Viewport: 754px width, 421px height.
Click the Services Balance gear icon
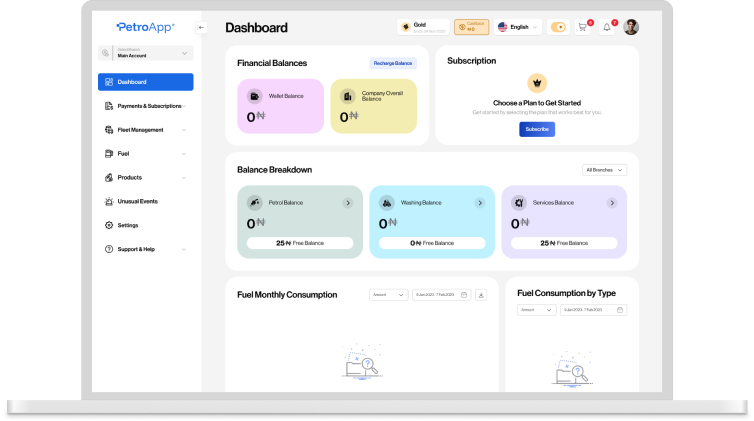click(x=519, y=202)
